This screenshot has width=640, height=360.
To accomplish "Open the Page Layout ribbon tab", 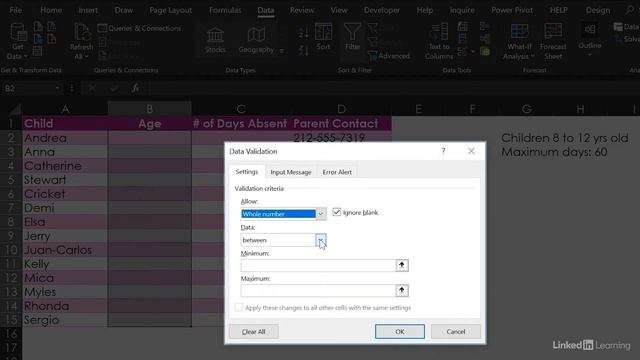I will (171, 10).
